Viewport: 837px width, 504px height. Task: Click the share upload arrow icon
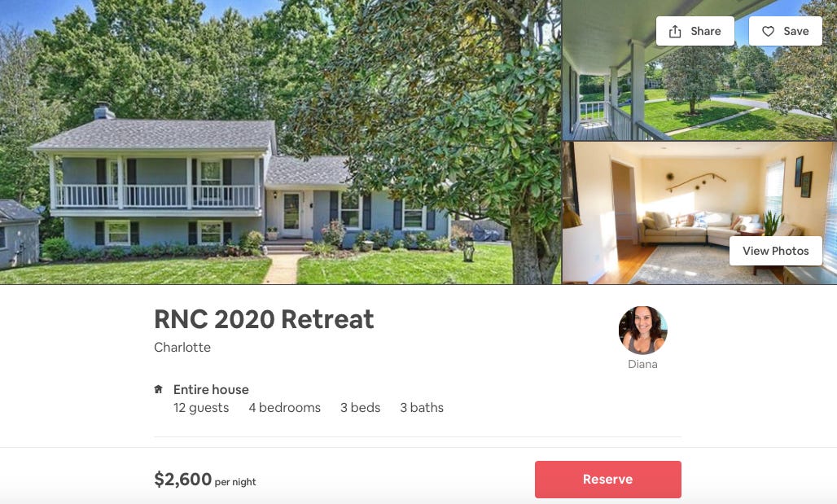[x=675, y=32]
